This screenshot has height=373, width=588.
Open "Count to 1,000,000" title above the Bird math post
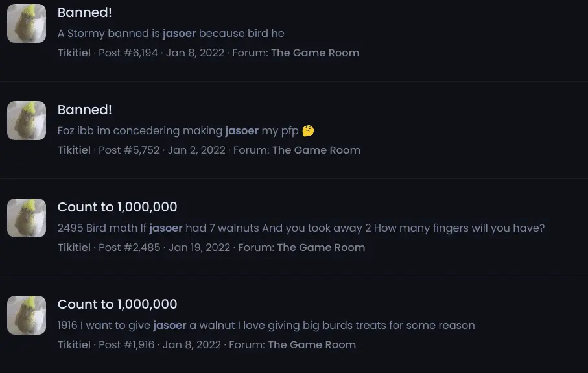117,207
